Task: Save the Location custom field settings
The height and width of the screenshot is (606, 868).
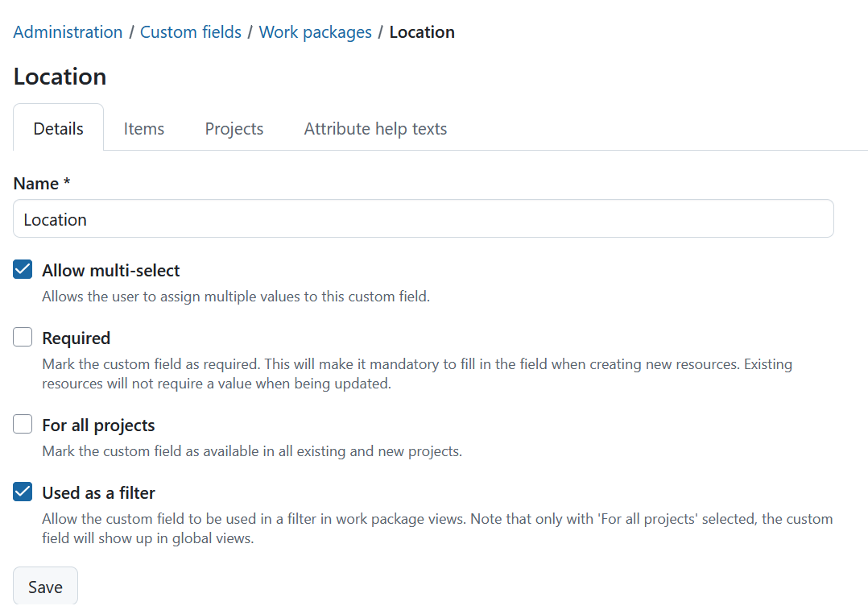Action: (x=45, y=586)
